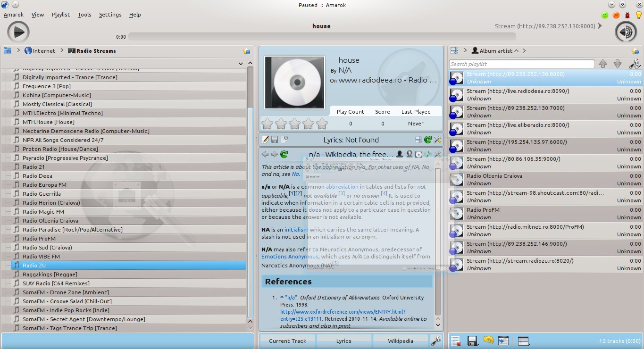The width and height of the screenshot is (644, 349).
Task: Expand chevron before Internet breadcrumb
Action: [18, 51]
